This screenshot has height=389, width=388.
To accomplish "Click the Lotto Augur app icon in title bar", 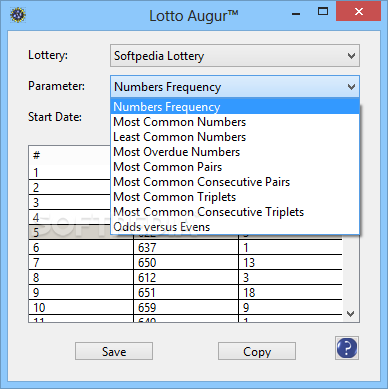I will click(18, 15).
